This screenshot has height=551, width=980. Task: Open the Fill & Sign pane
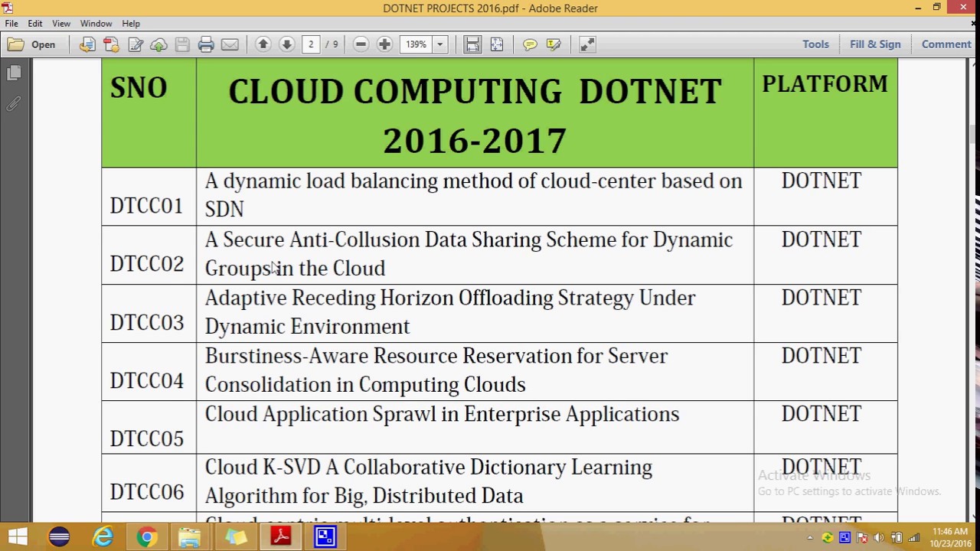pyautogui.click(x=875, y=44)
